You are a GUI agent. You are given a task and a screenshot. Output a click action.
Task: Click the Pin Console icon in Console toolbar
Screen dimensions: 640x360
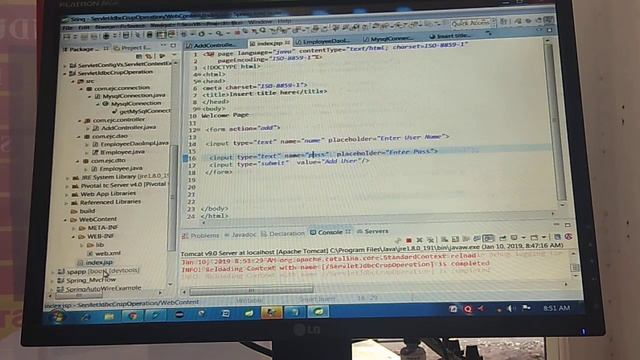pos(502,238)
